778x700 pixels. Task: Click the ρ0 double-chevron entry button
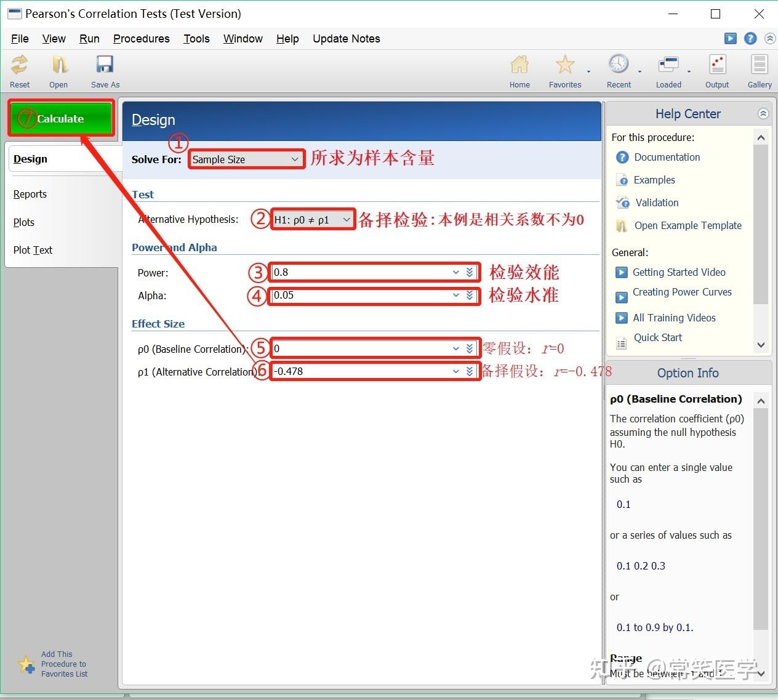coord(470,348)
